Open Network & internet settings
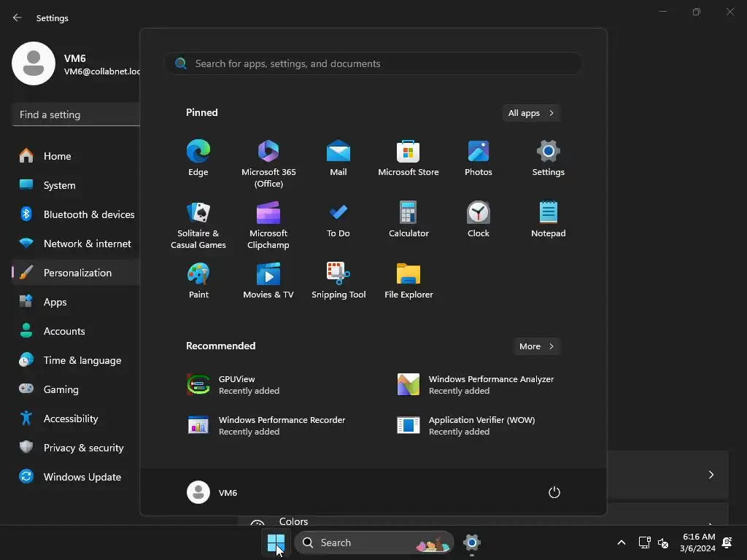 [x=76, y=244]
